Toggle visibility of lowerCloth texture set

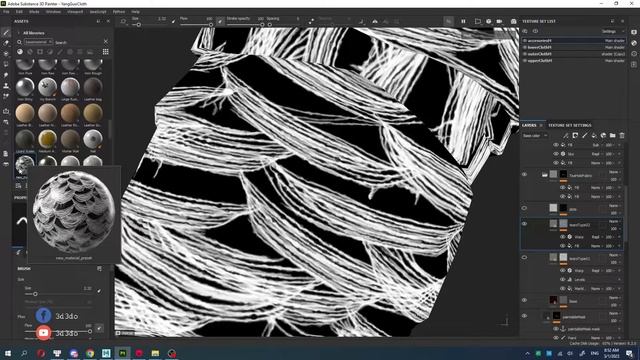click(525, 47)
